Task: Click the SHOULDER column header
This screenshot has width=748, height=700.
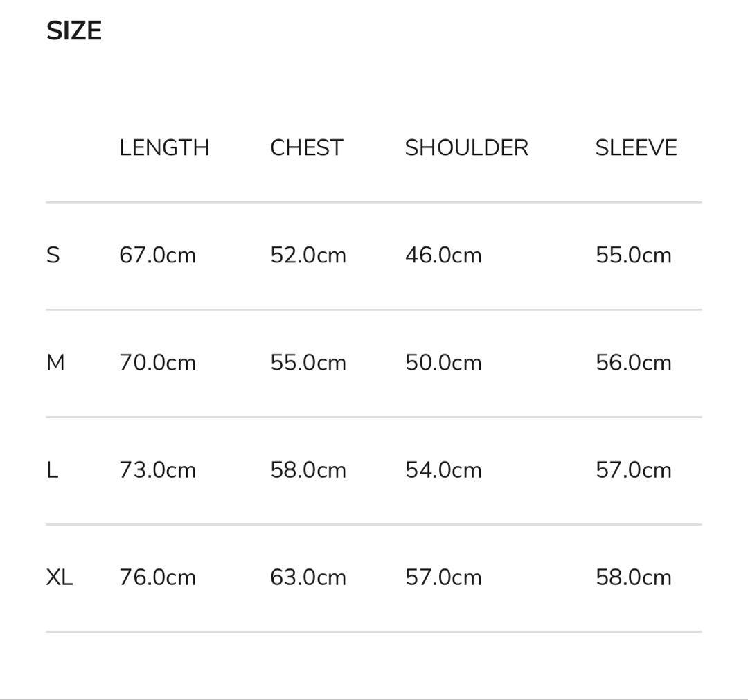Action: point(466,147)
